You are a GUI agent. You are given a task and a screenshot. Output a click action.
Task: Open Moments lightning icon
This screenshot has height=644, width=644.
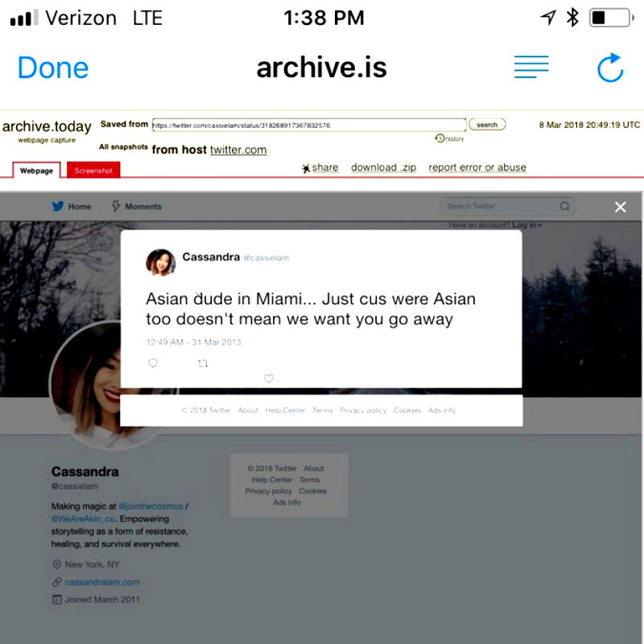click(x=116, y=206)
